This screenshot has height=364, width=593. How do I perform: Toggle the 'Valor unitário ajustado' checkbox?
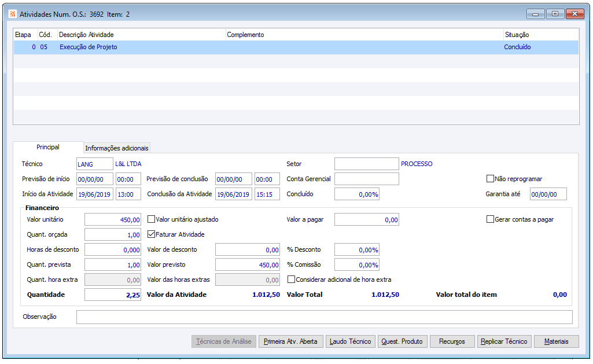pos(152,219)
